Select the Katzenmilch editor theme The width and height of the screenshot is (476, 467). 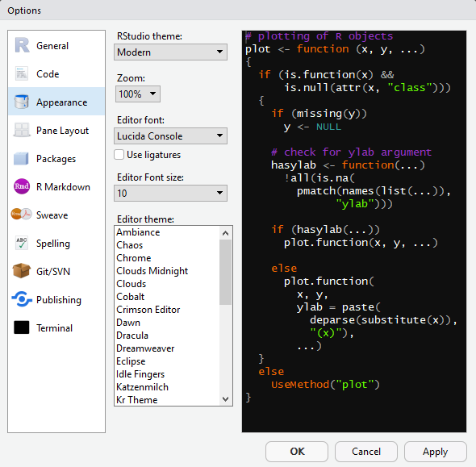pyautogui.click(x=167, y=387)
